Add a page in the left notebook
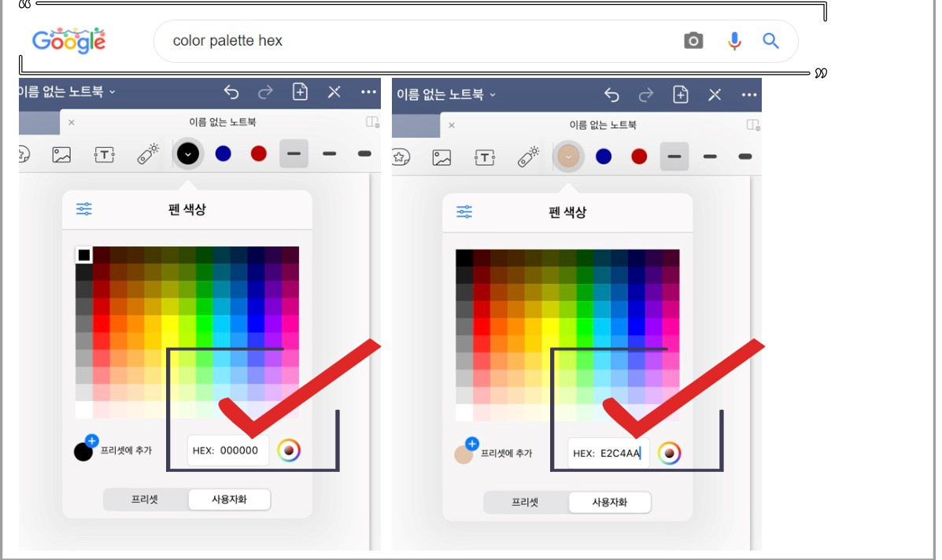 (300, 92)
